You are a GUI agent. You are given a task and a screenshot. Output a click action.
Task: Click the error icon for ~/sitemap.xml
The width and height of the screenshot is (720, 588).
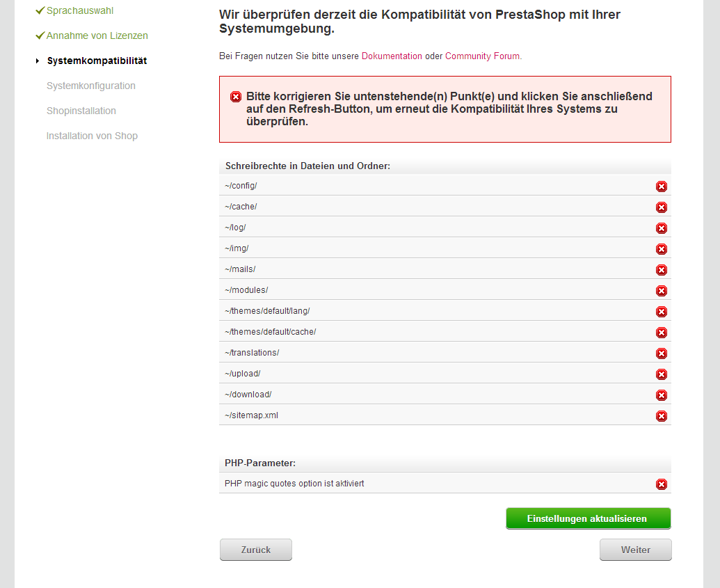tap(662, 416)
